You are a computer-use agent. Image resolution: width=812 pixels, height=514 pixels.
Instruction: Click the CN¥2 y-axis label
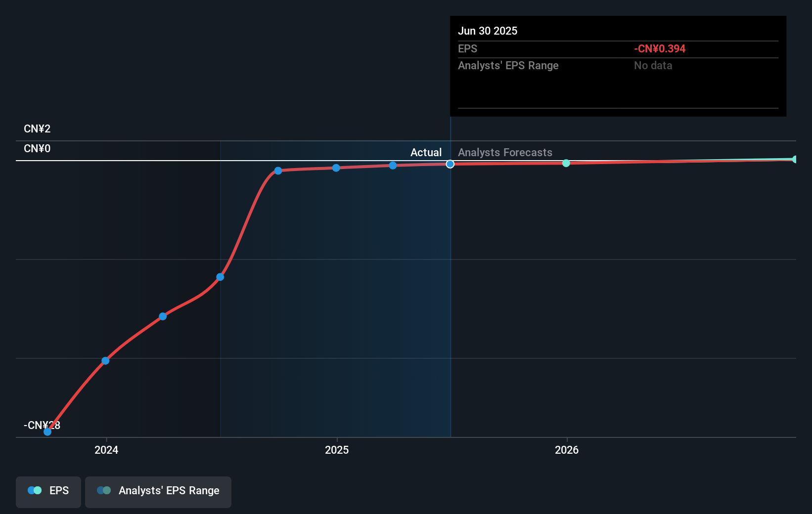click(37, 129)
